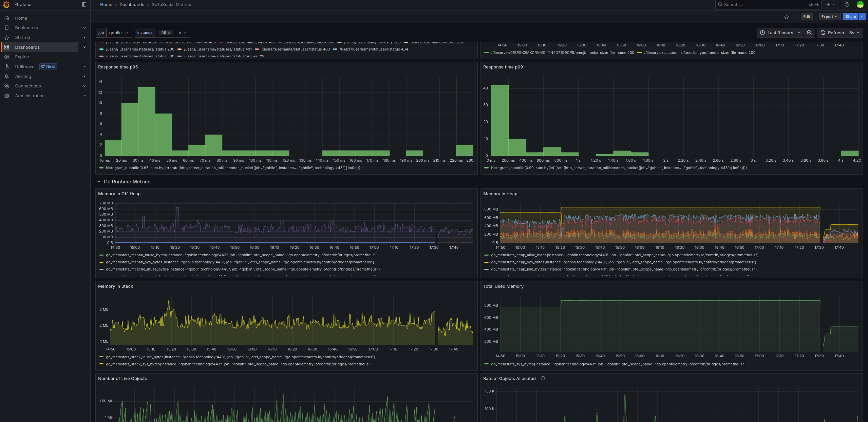Toggle the sidebar dock icon
This screenshot has width=868, height=422.
pos(84,5)
